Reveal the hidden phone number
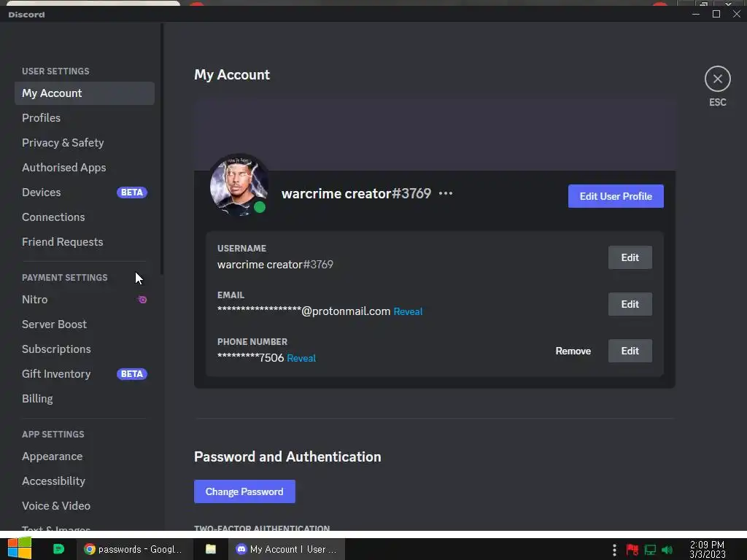Image resolution: width=747 pixels, height=560 pixels. [x=301, y=358]
